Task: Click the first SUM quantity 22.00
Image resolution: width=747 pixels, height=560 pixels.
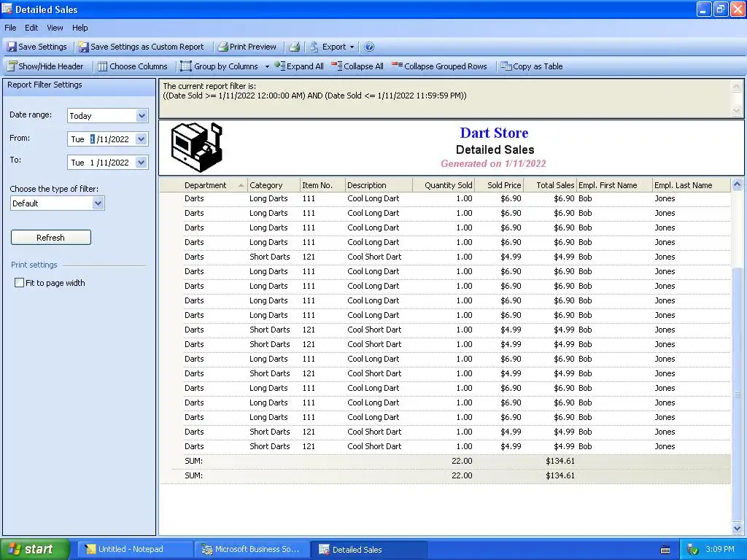Action: click(x=462, y=461)
